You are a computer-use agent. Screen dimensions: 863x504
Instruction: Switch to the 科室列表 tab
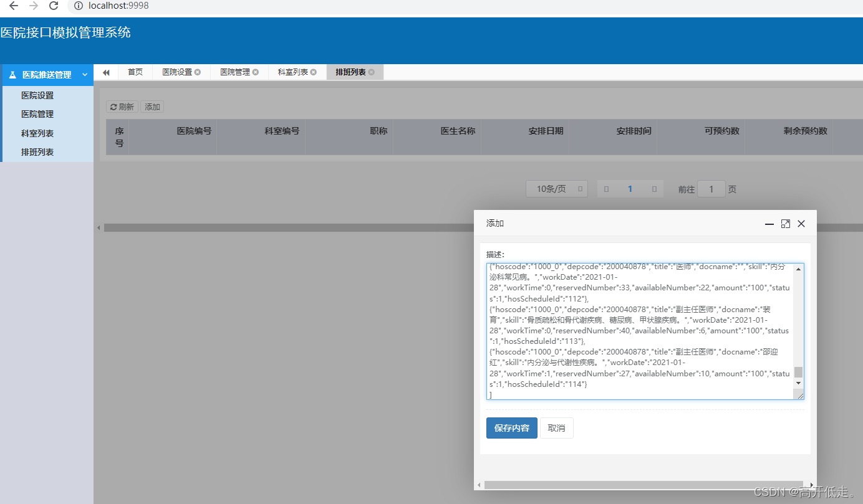293,72
